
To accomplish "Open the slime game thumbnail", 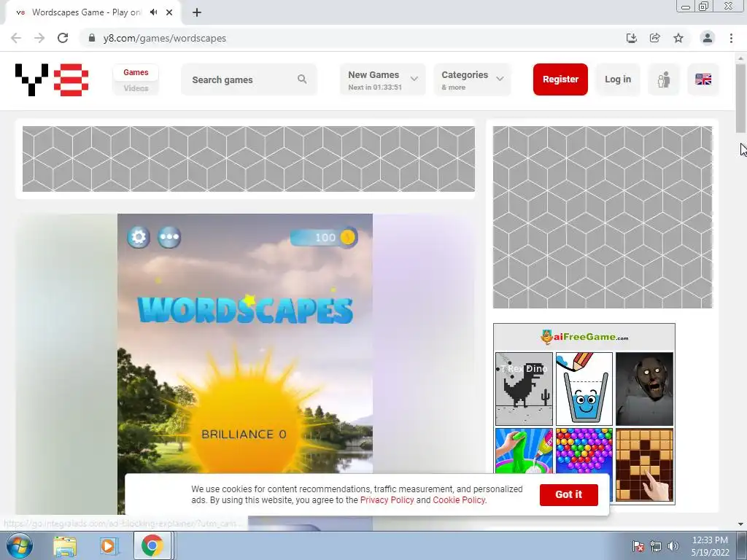I will click(x=524, y=451).
